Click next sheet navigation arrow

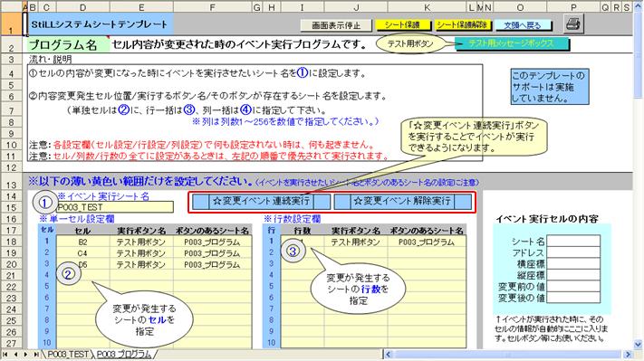point(26,354)
